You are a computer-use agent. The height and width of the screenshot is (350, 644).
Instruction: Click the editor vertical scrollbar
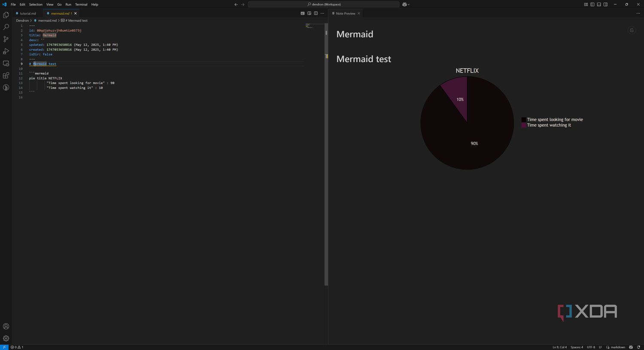pos(326,154)
